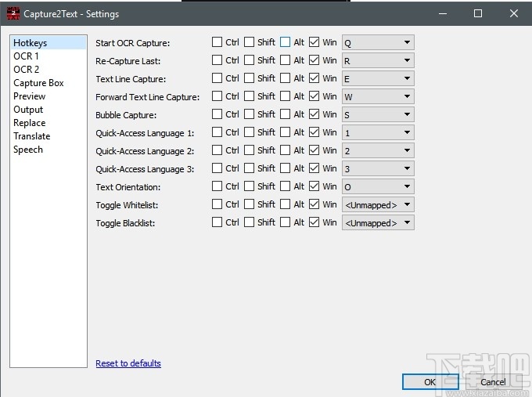This screenshot has width=532, height=397.
Task: Go to the Preview settings page
Action: (x=49, y=96)
